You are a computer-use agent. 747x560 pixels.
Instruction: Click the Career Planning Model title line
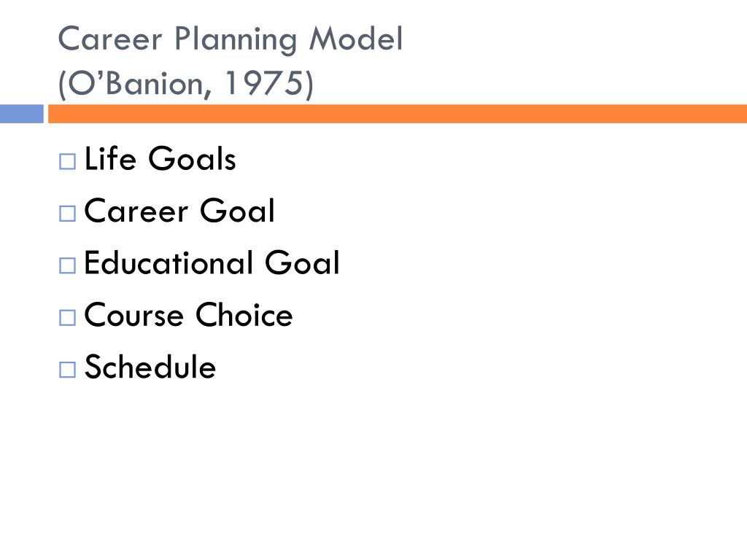click(231, 40)
